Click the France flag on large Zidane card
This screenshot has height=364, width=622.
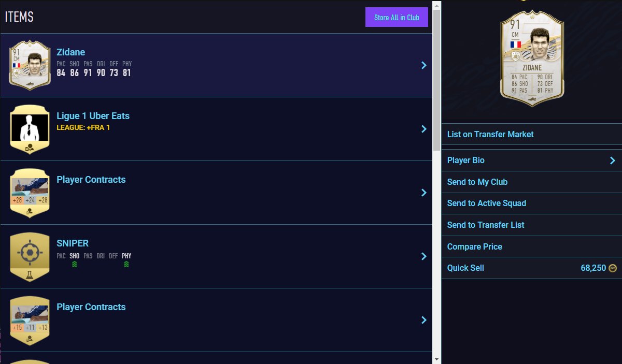515,45
